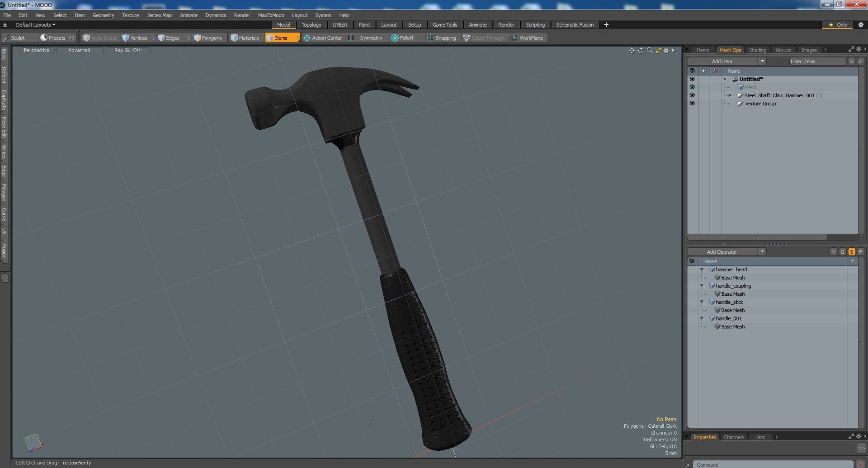The height and width of the screenshot is (468, 868).
Task: Toggle visibility of Texture Group
Action: coord(692,104)
